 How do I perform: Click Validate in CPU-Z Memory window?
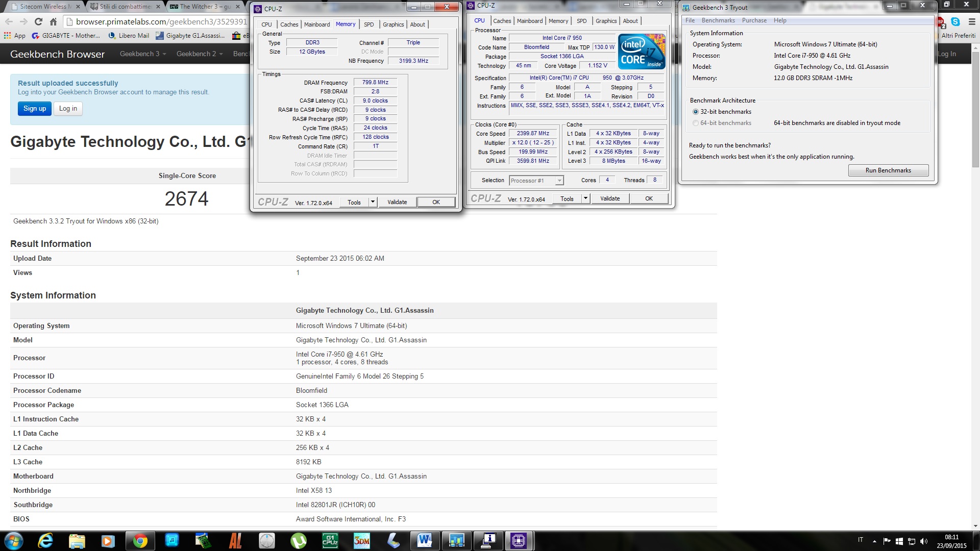[397, 202]
